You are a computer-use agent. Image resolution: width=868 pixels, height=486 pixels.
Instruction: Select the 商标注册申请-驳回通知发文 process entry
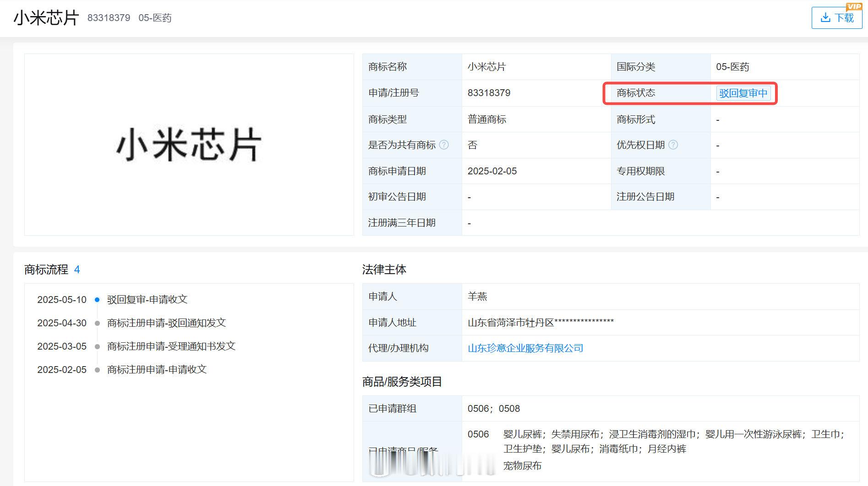pos(167,323)
